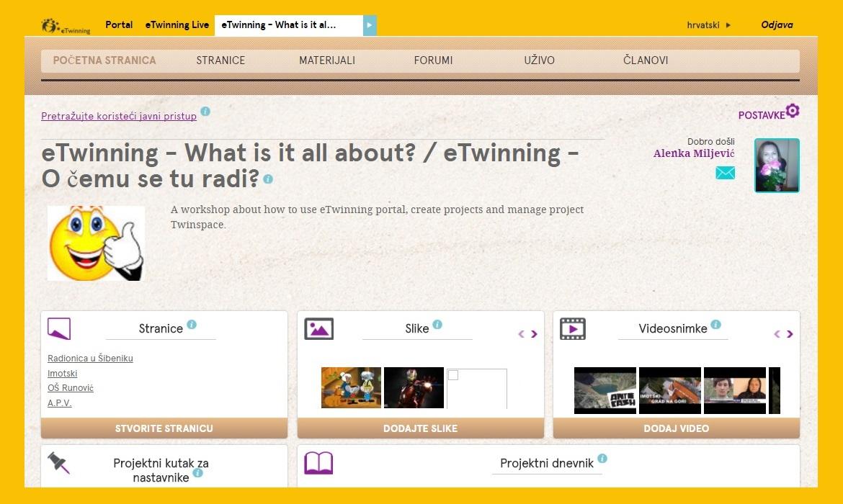Image resolution: width=843 pixels, height=504 pixels.
Task: Open eTwinning Live from top bar
Action: 177,24
